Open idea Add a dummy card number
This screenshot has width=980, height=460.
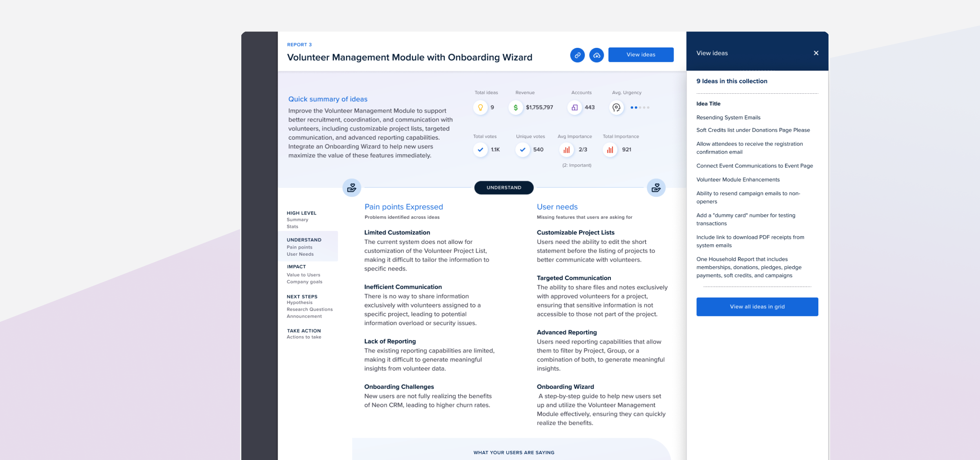(x=746, y=219)
